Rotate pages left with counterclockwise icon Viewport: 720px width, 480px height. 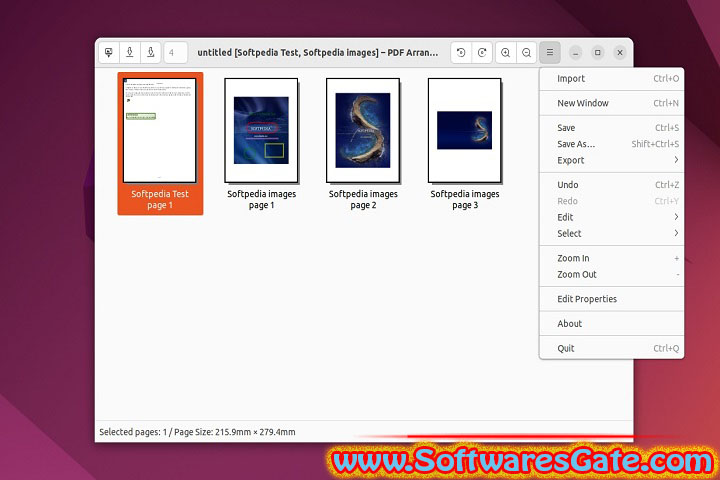[461, 52]
